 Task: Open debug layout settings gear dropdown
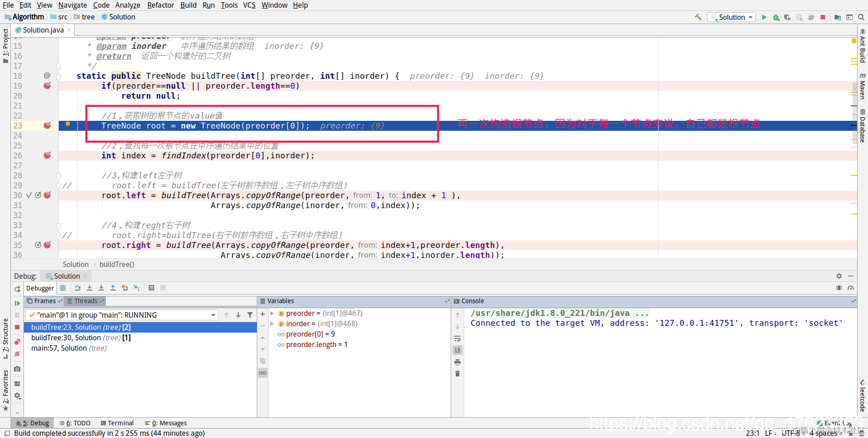click(x=17, y=396)
